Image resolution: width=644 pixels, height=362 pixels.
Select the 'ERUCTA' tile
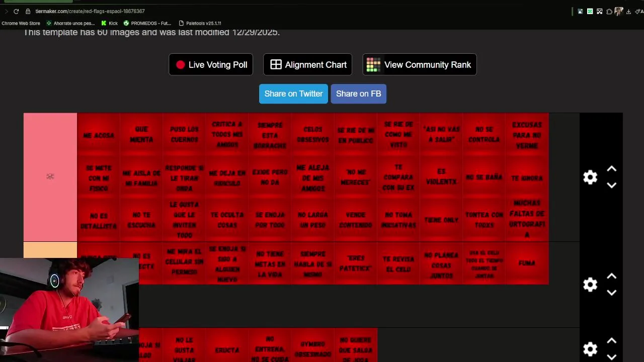coord(227,345)
